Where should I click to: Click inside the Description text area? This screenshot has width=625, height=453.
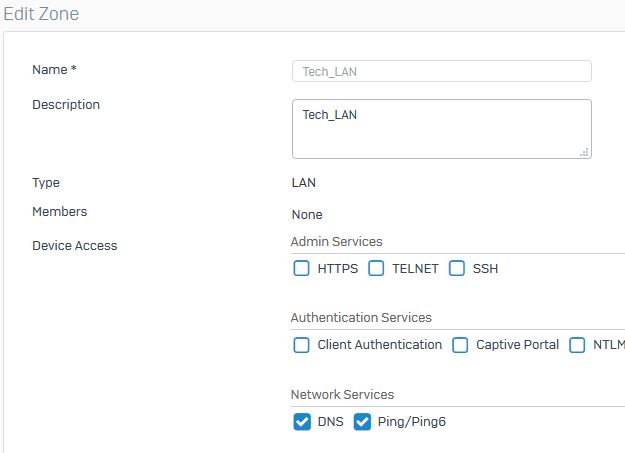coord(442,129)
